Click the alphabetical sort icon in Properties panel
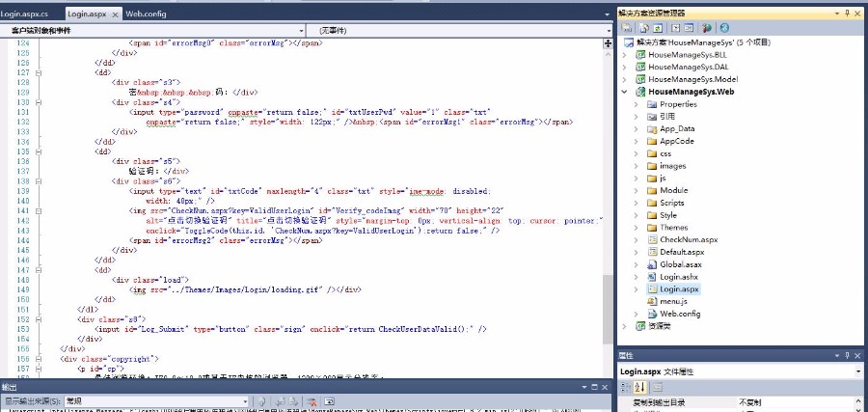 tap(638, 387)
